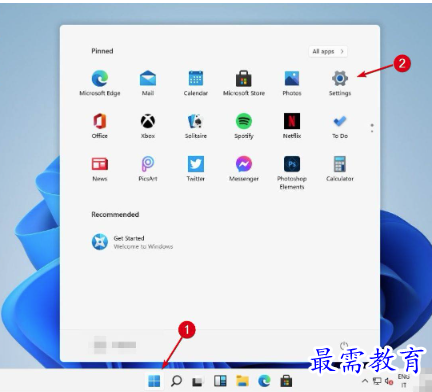Launch the Messenger app
The image size is (432, 392).
click(244, 168)
